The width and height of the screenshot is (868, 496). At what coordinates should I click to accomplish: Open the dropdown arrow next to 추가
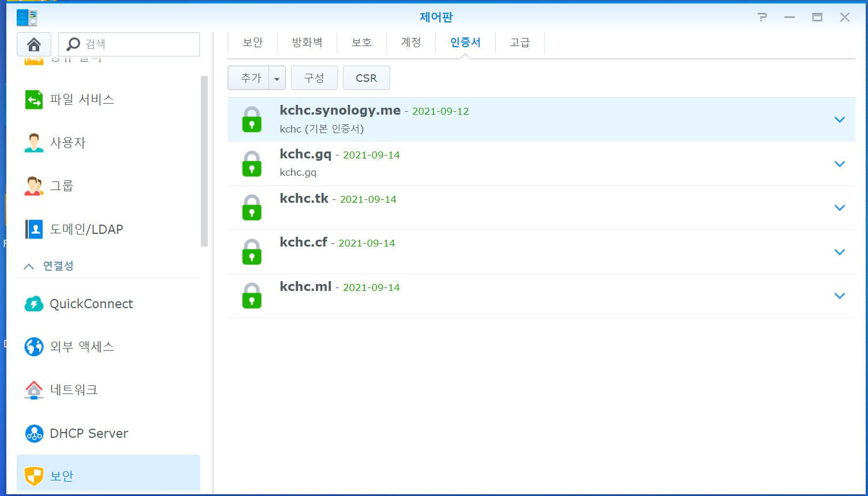coord(277,78)
